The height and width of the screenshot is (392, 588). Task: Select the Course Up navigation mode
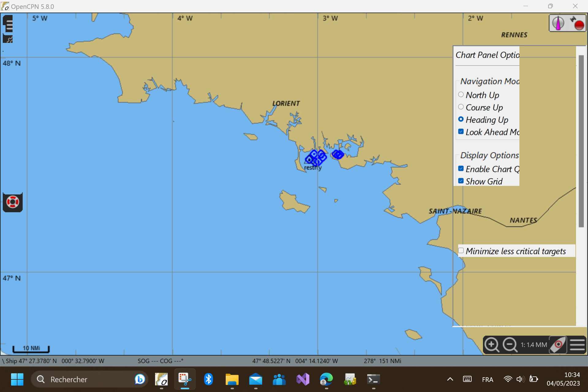pyautogui.click(x=461, y=107)
